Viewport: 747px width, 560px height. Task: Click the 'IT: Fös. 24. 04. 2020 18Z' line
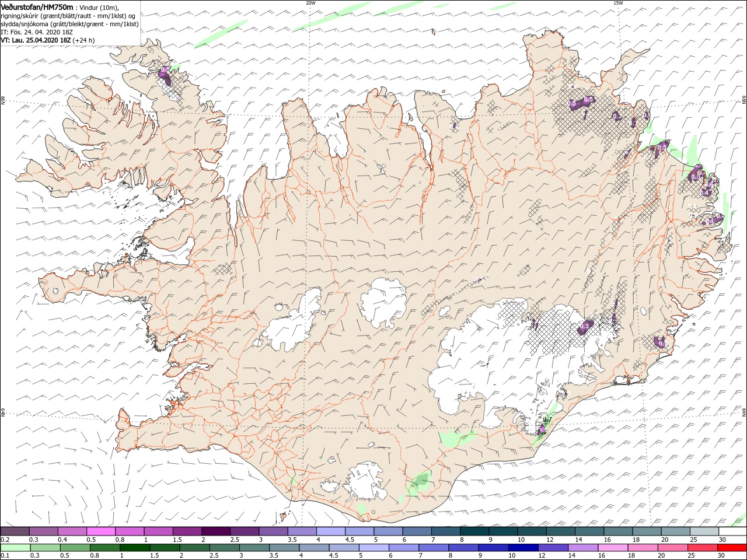[x=36, y=32]
